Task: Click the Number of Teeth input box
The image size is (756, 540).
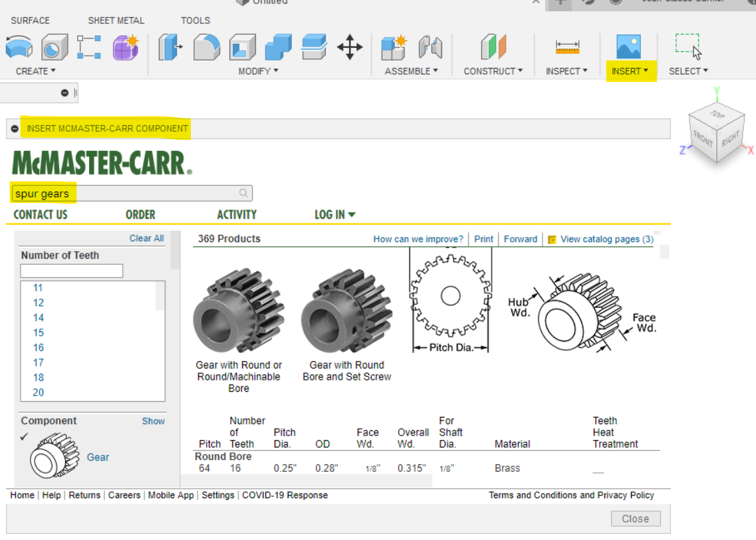Action: [x=71, y=271]
